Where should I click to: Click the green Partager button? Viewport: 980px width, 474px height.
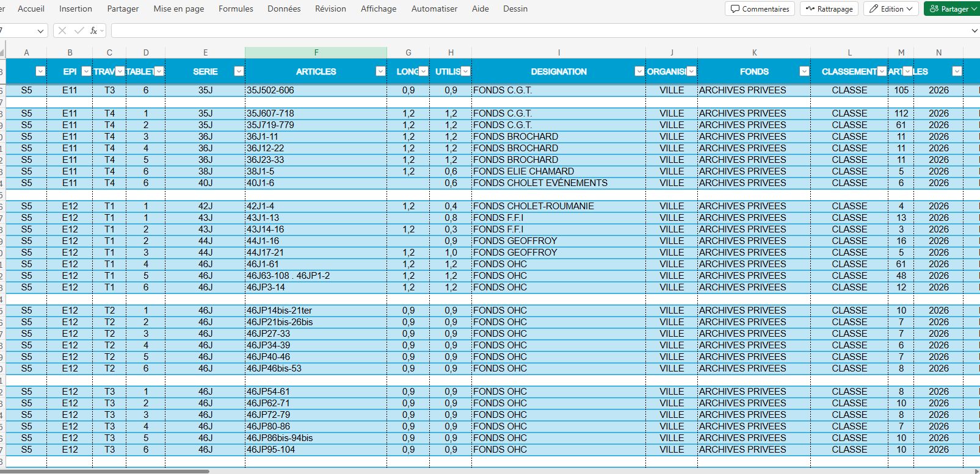(949, 9)
